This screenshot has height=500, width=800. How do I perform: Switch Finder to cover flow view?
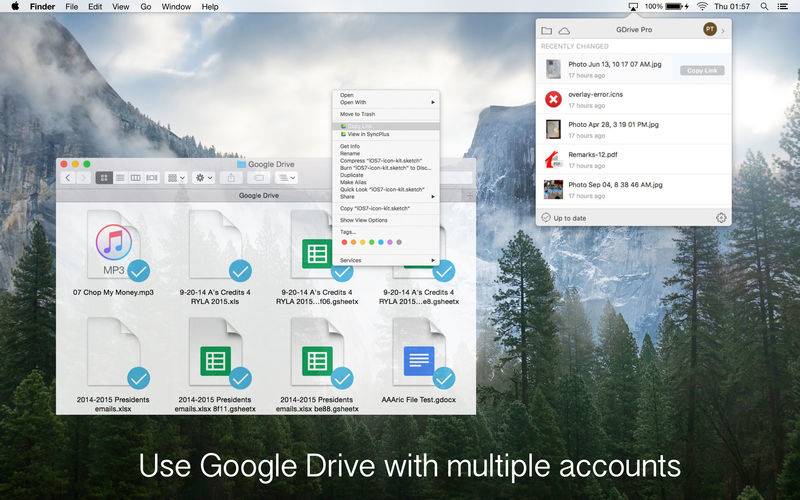(x=152, y=178)
